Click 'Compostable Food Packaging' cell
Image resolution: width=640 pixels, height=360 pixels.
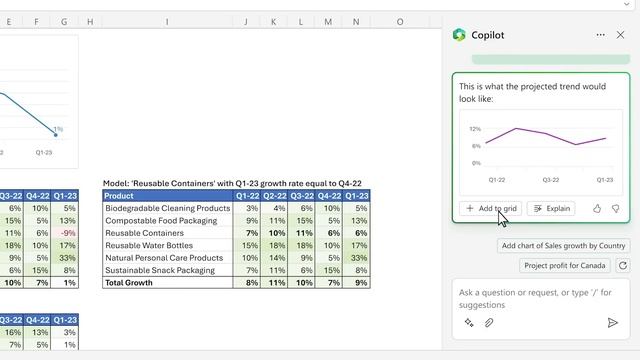(167, 220)
